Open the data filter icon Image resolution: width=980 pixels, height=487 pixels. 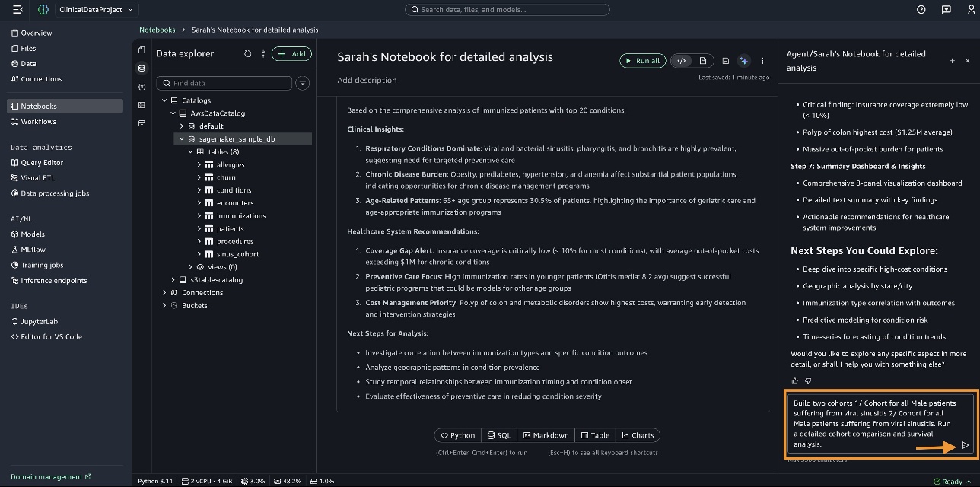[302, 83]
